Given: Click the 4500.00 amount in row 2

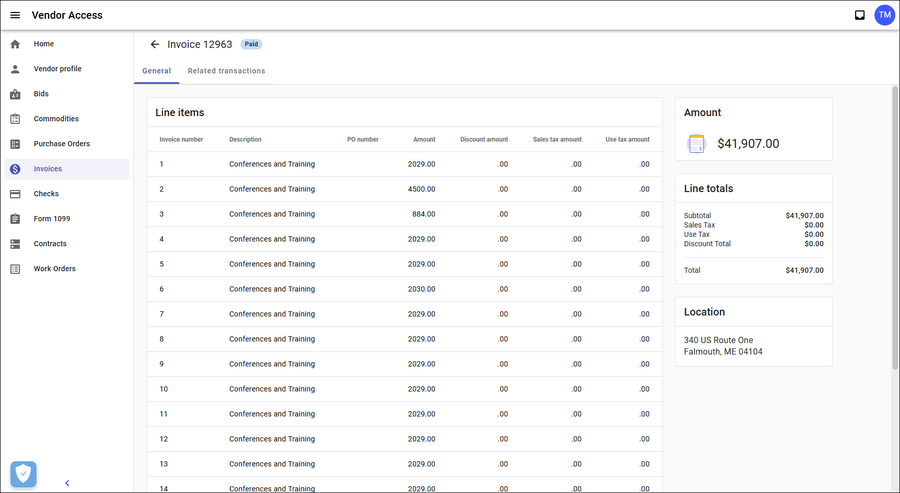Looking at the screenshot, I should click(x=421, y=189).
